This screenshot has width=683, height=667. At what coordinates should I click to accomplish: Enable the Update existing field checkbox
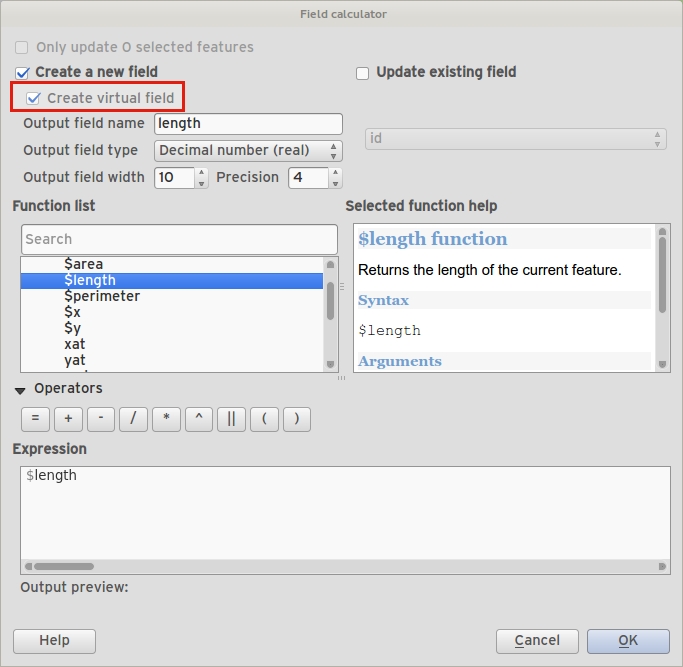(x=363, y=73)
